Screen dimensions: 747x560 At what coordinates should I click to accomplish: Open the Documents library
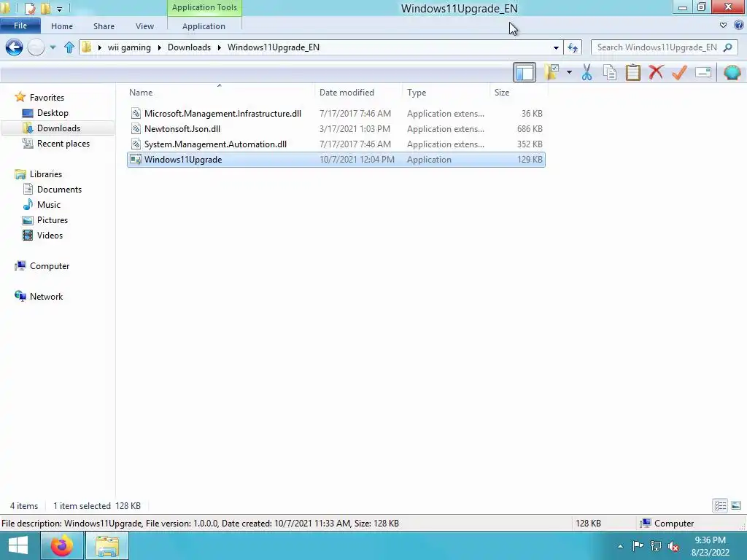coord(59,189)
